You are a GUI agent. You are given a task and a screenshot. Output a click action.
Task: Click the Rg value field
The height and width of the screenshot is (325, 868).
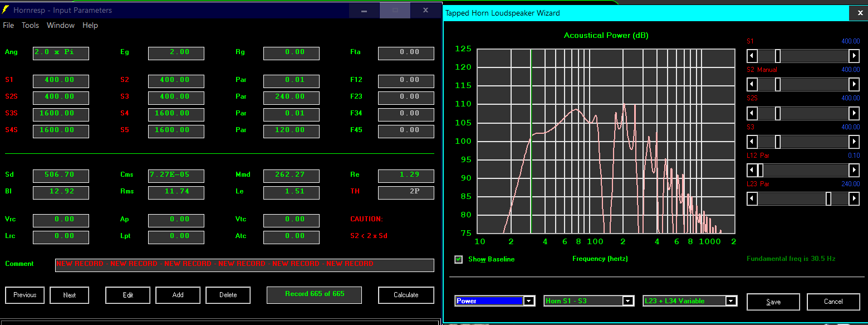[x=291, y=53]
